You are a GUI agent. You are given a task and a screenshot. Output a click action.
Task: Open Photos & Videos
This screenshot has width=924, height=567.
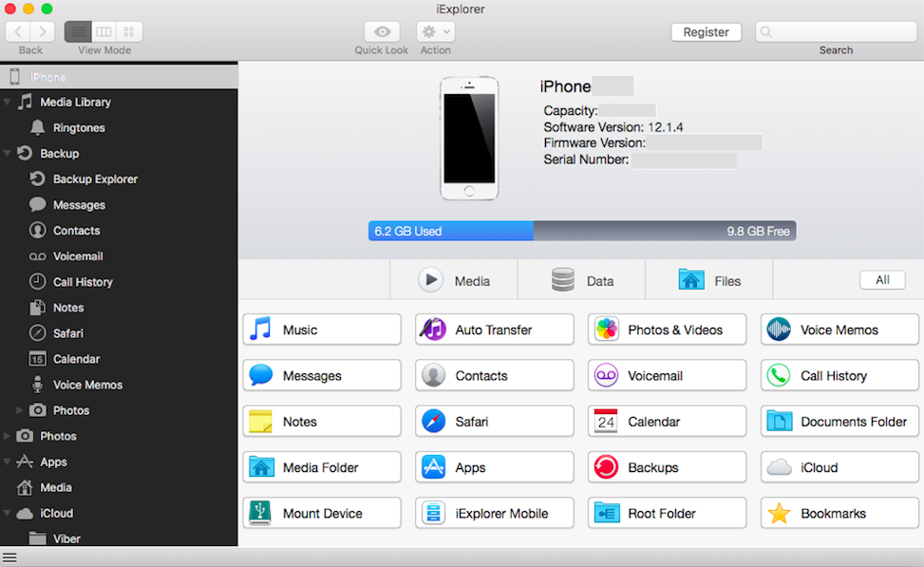pos(667,330)
